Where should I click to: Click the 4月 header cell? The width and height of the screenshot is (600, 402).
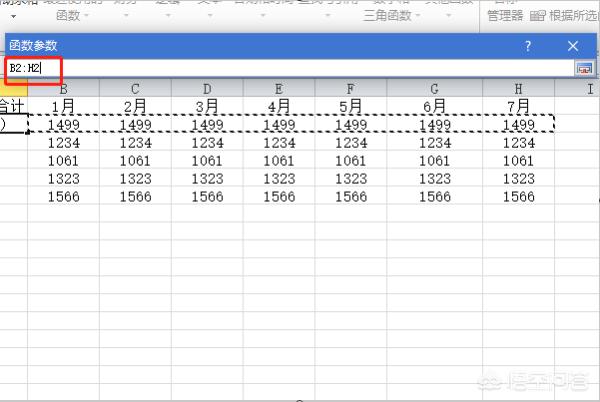[279, 106]
